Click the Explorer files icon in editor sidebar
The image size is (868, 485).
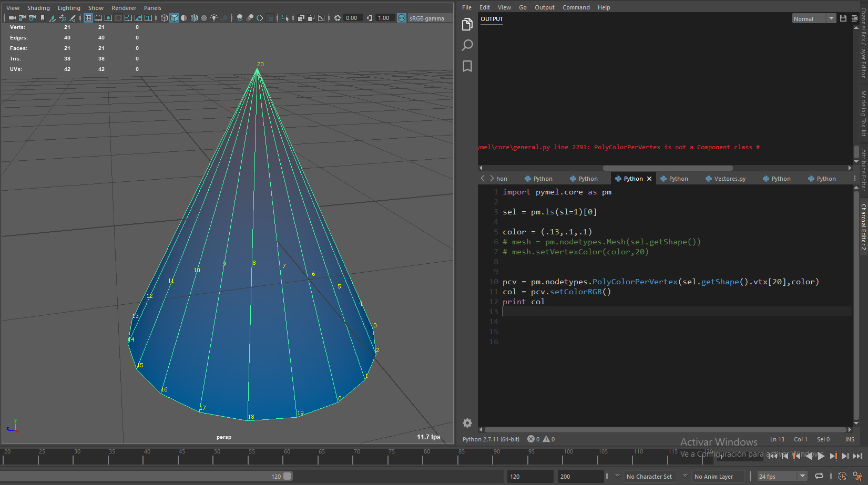pos(467,25)
